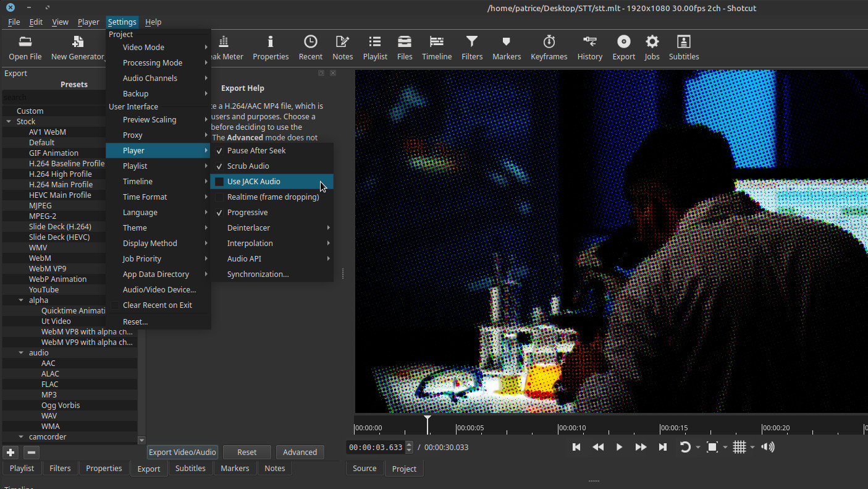
Task: Click the Advanced button
Action: click(300, 452)
